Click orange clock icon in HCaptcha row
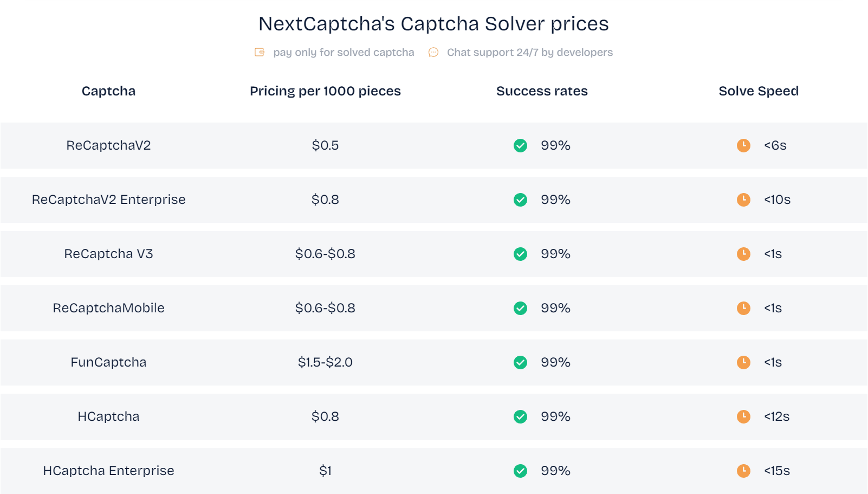 [743, 416]
